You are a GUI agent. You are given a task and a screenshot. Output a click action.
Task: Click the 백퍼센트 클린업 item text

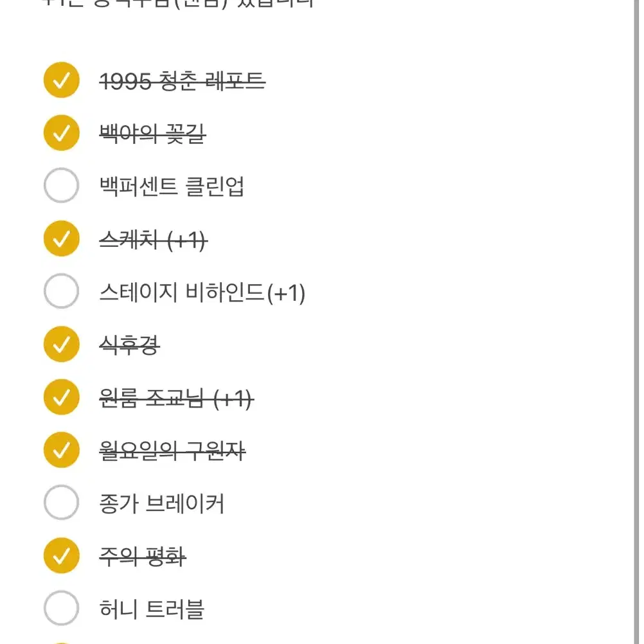[172, 187]
